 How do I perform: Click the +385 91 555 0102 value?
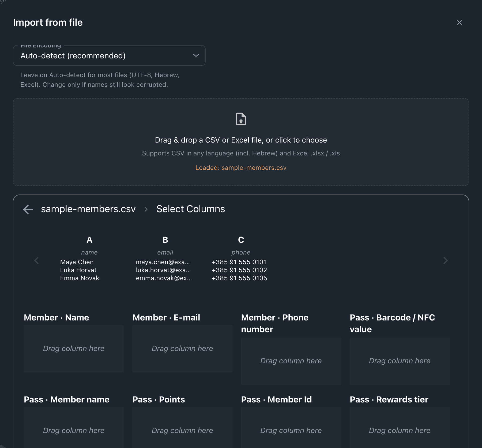[x=239, y=270]
